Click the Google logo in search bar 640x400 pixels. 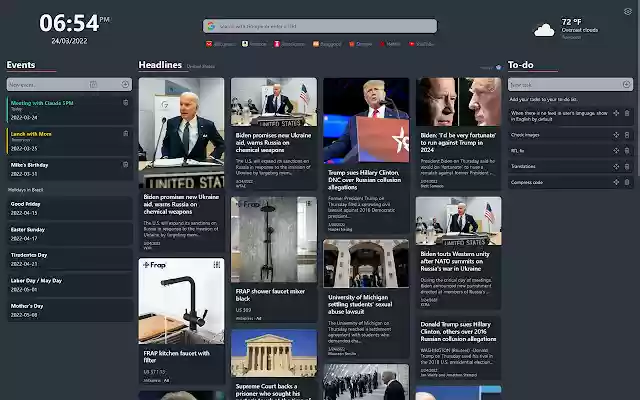[211, 26]
